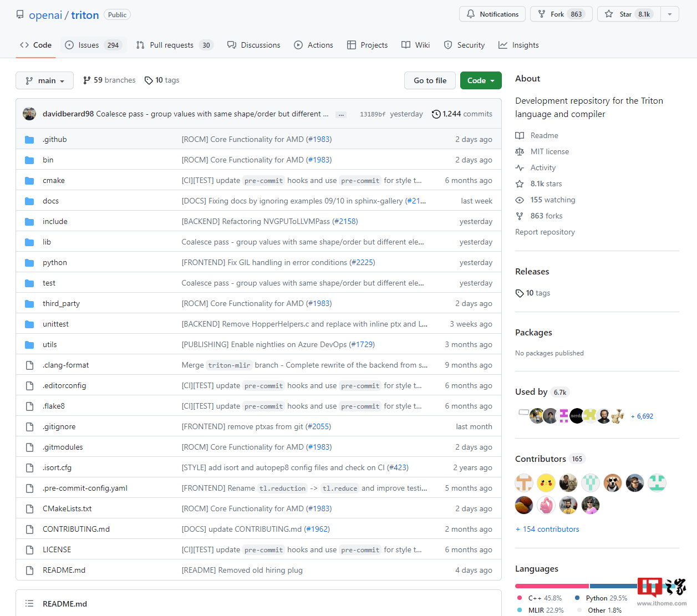Click the tags icon under Releases
Viewport: 697px width, 616px height.
[x=520, y=293]
